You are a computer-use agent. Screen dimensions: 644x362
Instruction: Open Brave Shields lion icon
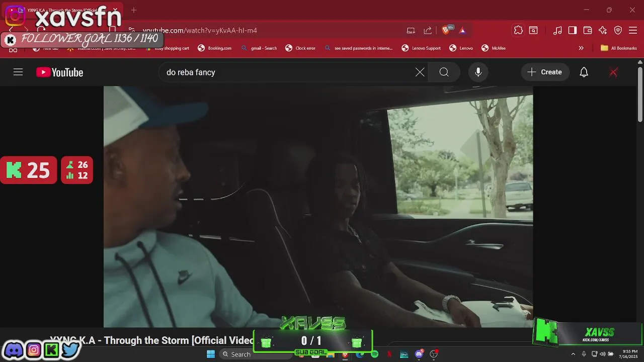coord(446,30)
